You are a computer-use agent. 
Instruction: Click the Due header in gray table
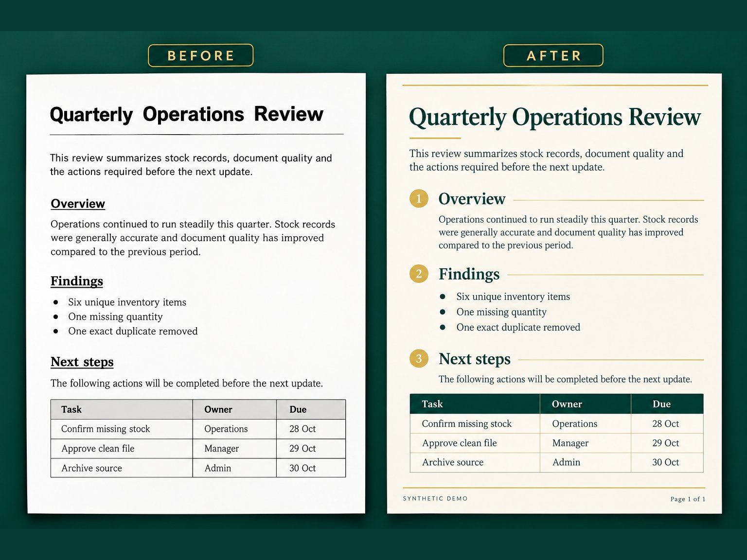coord(298,409)
